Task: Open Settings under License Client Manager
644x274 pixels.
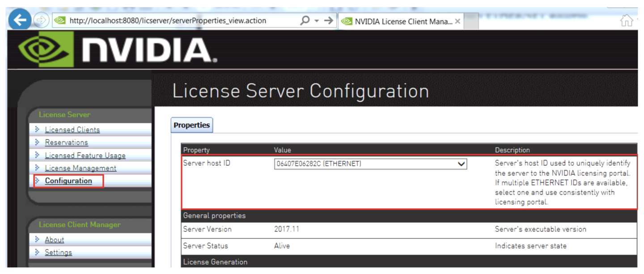Action: click(x=58, y=253)
